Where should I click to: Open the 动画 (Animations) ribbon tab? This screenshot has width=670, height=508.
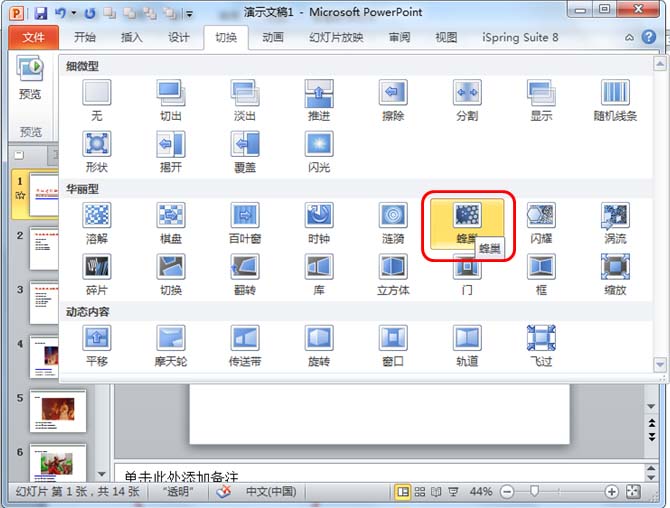click(x=272, y=38)
